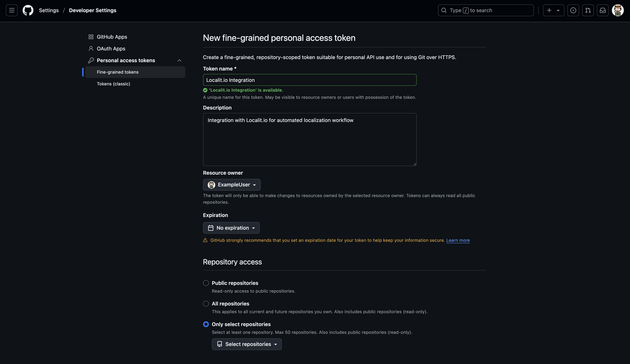Click the Resource owner label
This screenshot has height=364, width=630.
coord(223,173)
